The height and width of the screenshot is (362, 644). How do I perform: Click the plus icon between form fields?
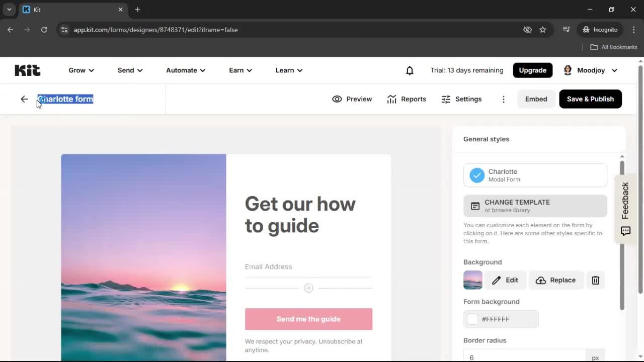(x=308, y=288)
